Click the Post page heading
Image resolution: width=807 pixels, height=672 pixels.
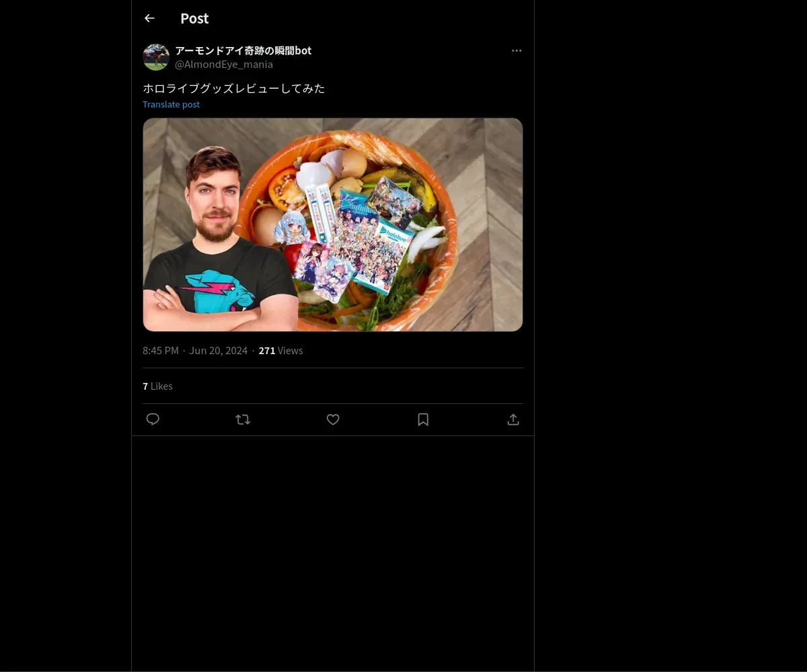click(x=194, y=19)
